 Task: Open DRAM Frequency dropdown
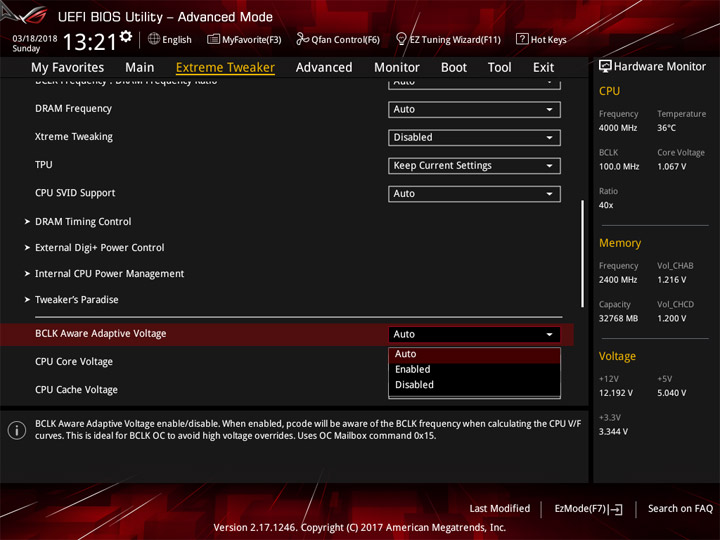[474, 109]
